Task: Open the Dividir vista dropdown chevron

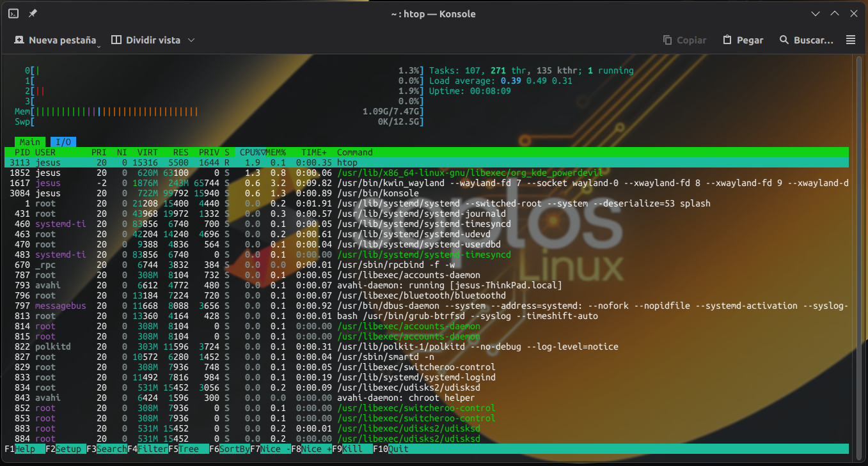Action: click(191, 40)
